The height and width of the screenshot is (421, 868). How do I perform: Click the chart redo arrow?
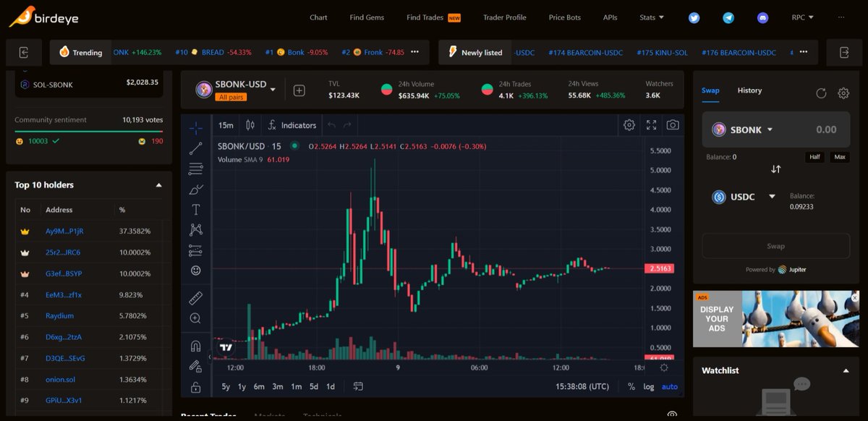coord(348,125)
